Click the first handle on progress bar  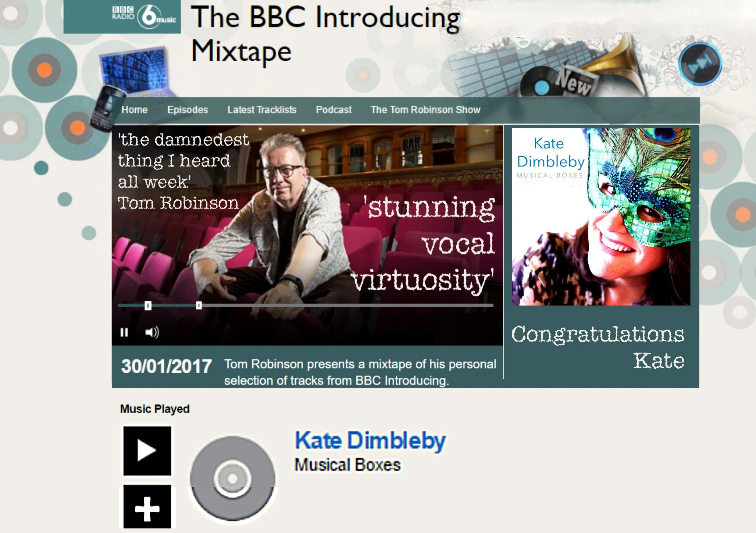coord(148,306)
